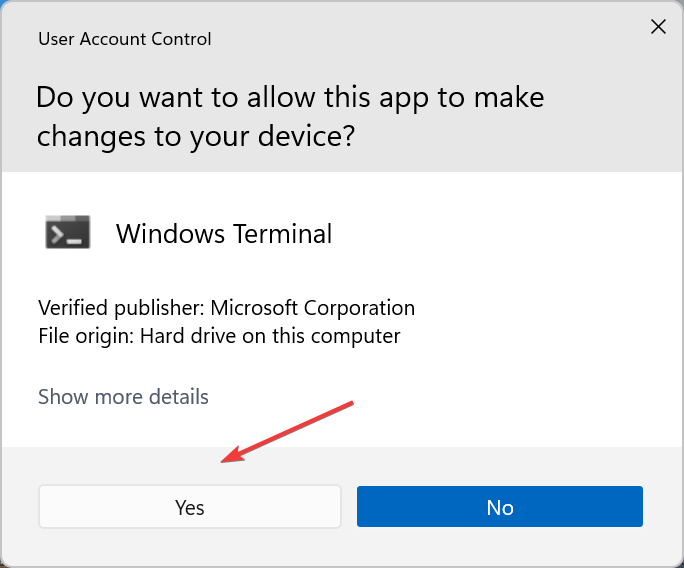Click the Yes button

pos(190,507)
